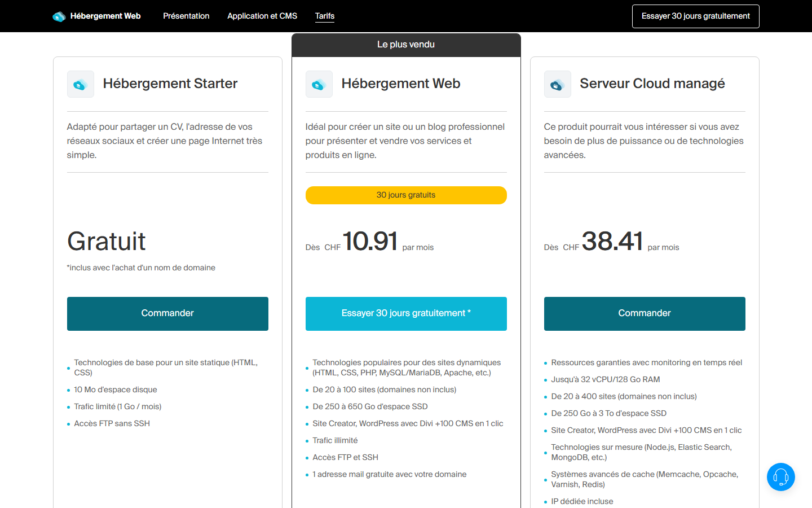
Task: Click the Hébergement Web plan card icon
Action: [319, 84]
